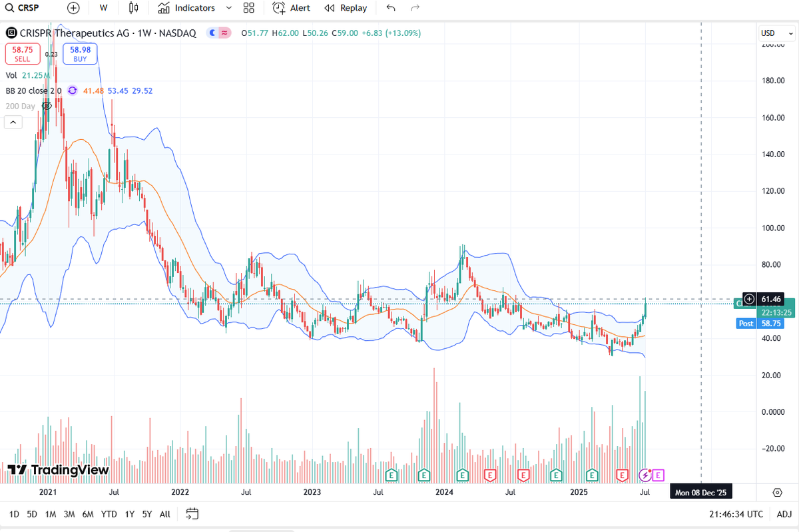Viewport: 799px width, 532px height.
Task: Select the 3M time range
Action: (x=69, y=514)
